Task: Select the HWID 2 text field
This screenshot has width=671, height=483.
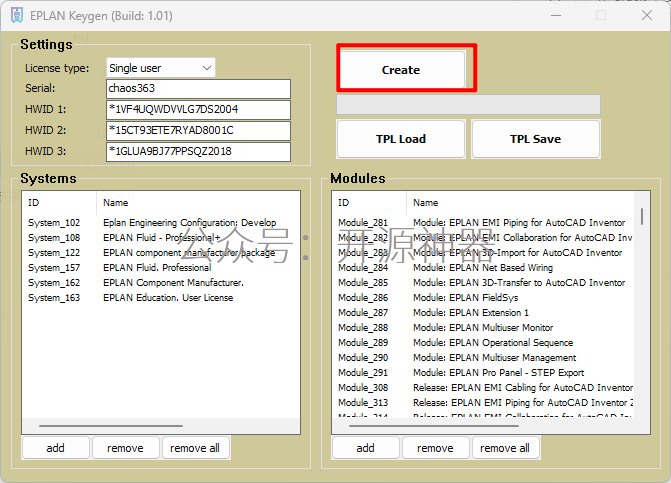Action: click(x=198, y=130)
